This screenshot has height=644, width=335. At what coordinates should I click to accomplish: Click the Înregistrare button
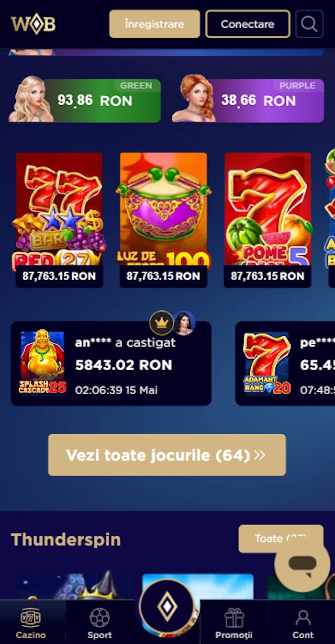[x=155, y=24]
